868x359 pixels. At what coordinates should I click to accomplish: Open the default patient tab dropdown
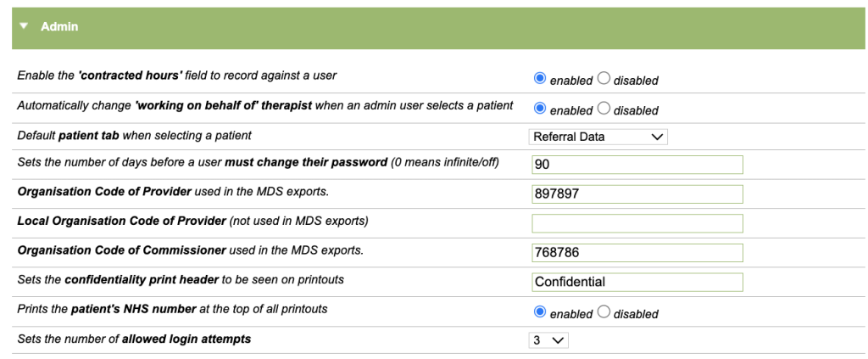pos(598,137)
